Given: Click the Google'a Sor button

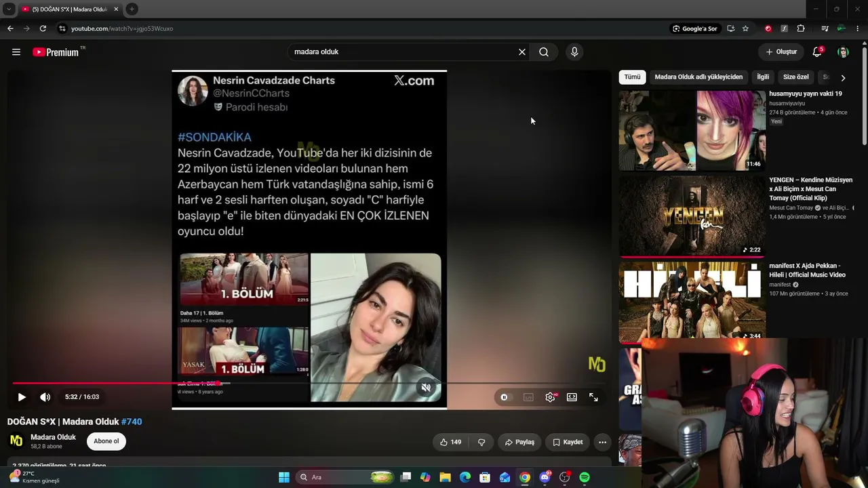Looking at the screenshot, I should tap(695, 28).
